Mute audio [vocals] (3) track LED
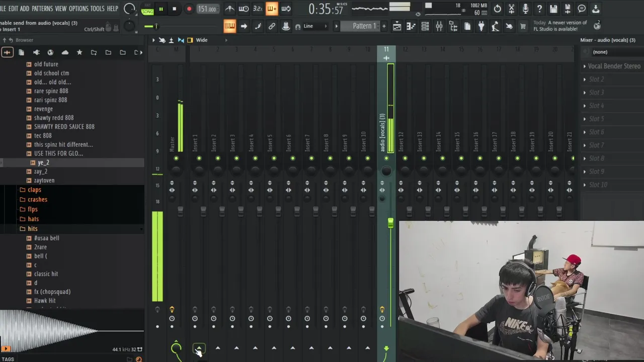 [386, 158]
